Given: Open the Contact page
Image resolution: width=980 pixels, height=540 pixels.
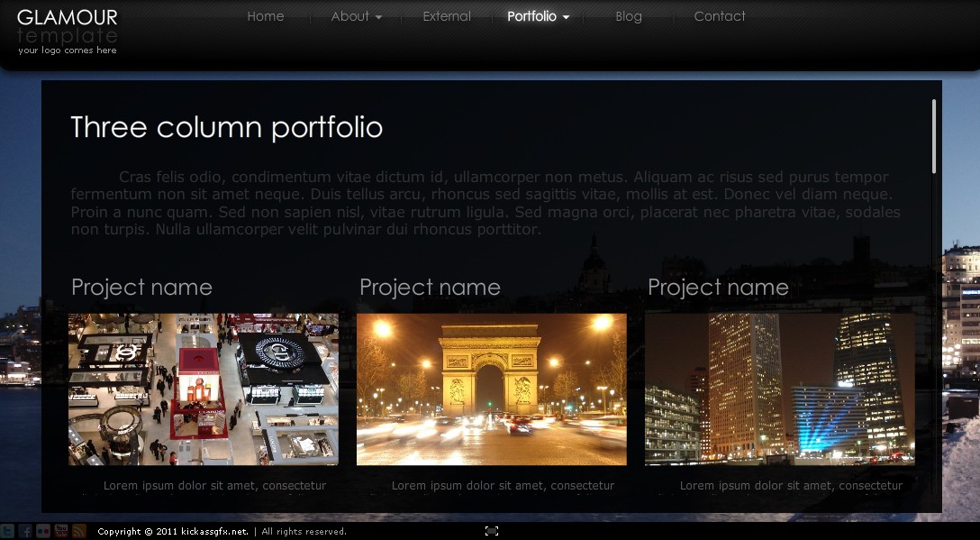Looking at the screenshot, I should [x=720, y=16].
